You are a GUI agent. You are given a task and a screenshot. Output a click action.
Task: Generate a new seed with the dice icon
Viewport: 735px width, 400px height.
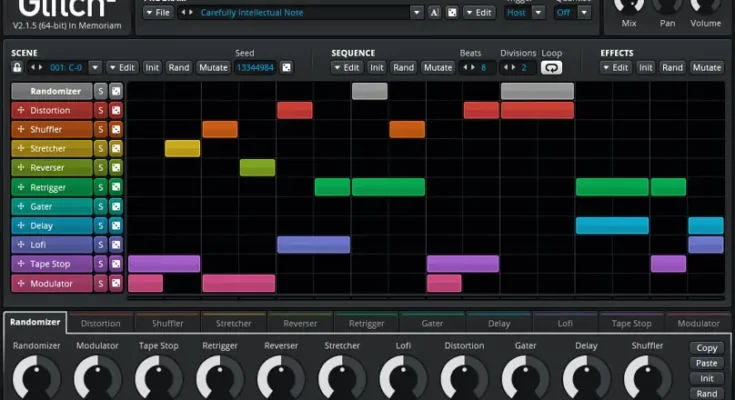(286, 68)
